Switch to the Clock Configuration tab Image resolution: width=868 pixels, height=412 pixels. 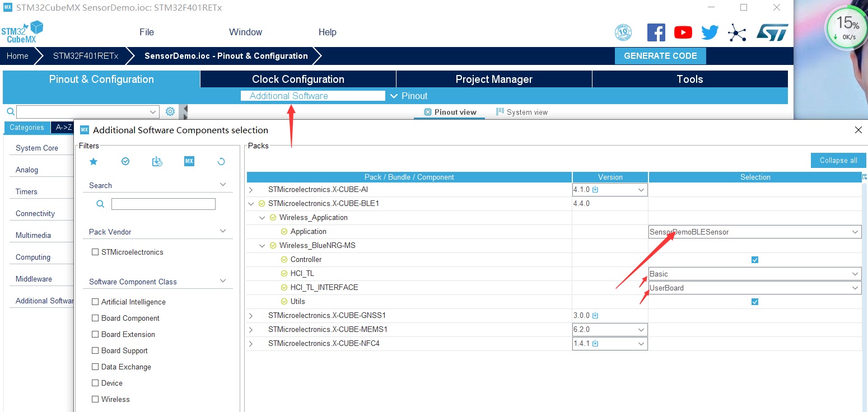(x=298, y=79)
